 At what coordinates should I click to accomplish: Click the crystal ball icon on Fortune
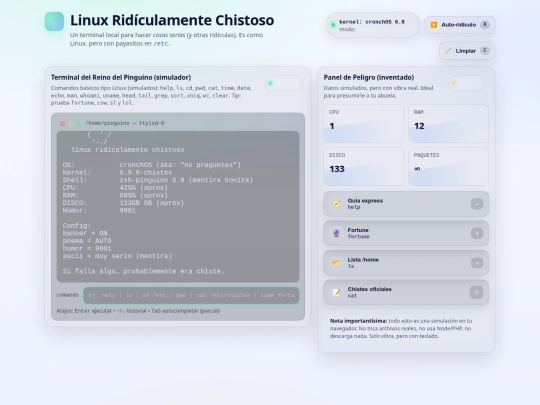pyautogui.click(x=336, y=233)
